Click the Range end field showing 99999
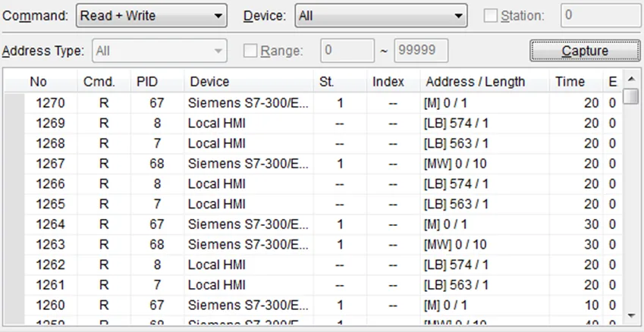 pyautogui.click(x=421, y=51)
